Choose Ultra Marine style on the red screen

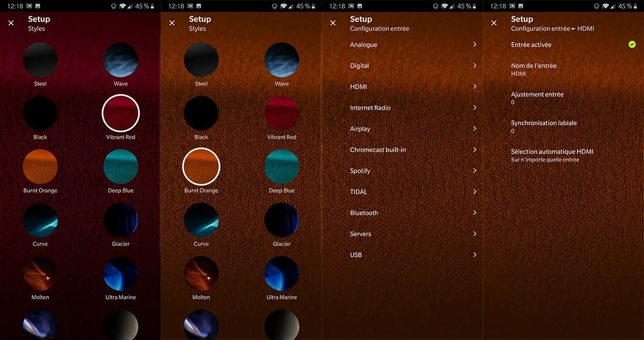[x=121, y=273]
